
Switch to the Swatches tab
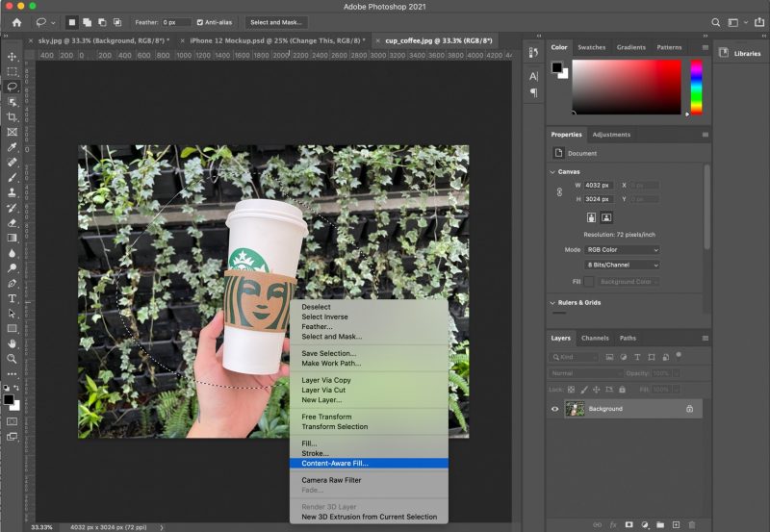tap(591, 47)
